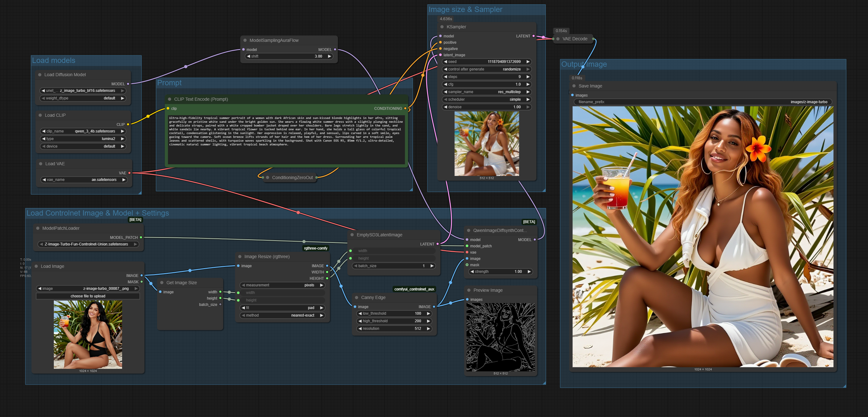Increase the steps value with its right arrow
This screenshot has height=417, width=868.
coord(528,77)
